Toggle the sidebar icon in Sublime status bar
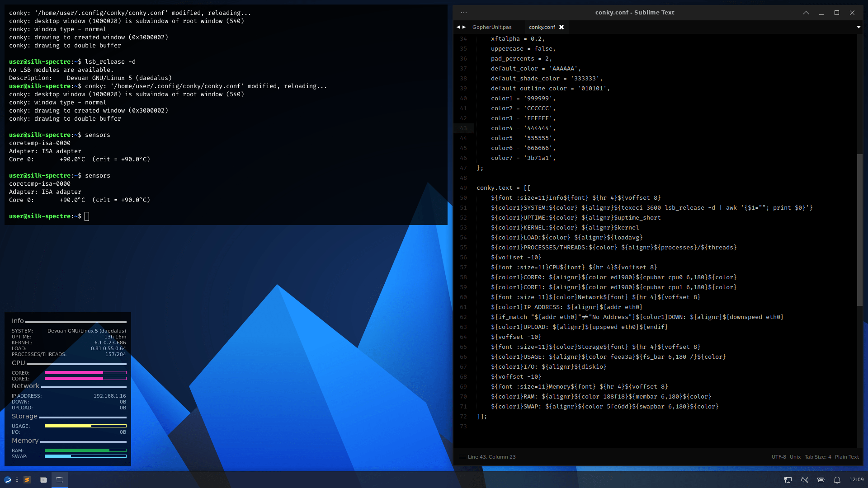 pyautogui.click(x=462, y=457)
